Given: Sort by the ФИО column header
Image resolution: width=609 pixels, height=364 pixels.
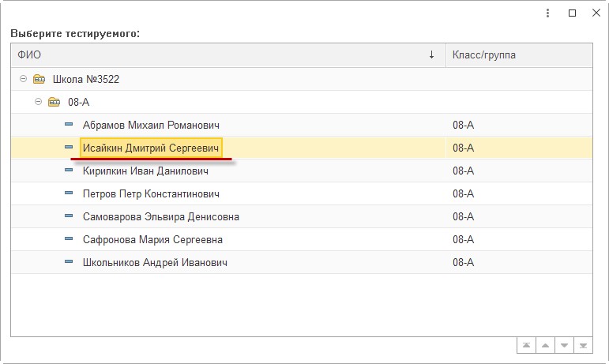Looking at the screenshot, I should click(228, 55).
